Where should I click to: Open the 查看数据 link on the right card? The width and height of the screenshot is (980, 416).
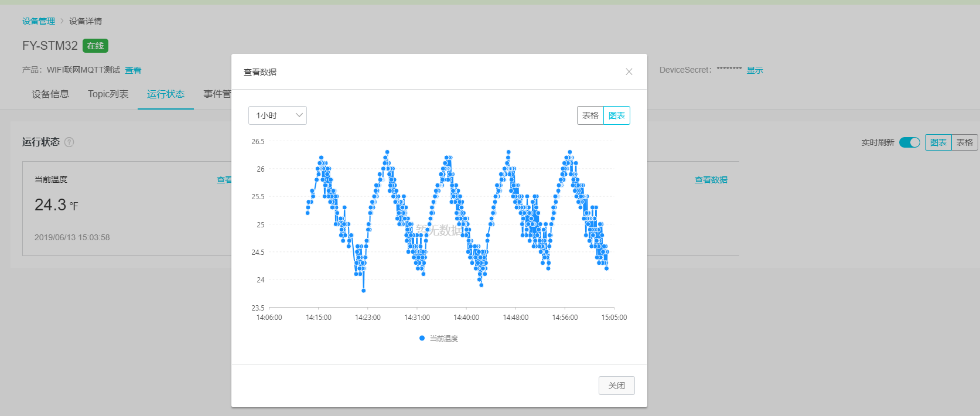pos(711,180)
